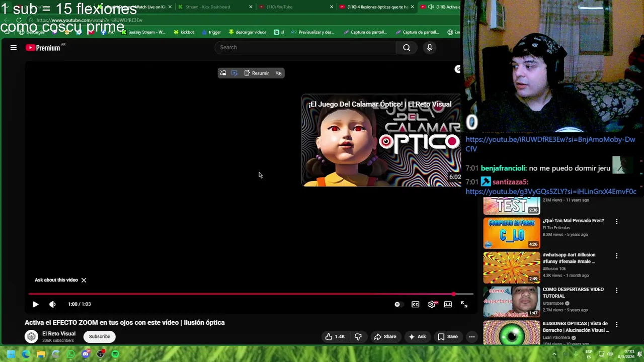This screenshot has height=362, width=644.
Task: Open the 'jeersay Stream' bookmark
Action: click(143, 32)
